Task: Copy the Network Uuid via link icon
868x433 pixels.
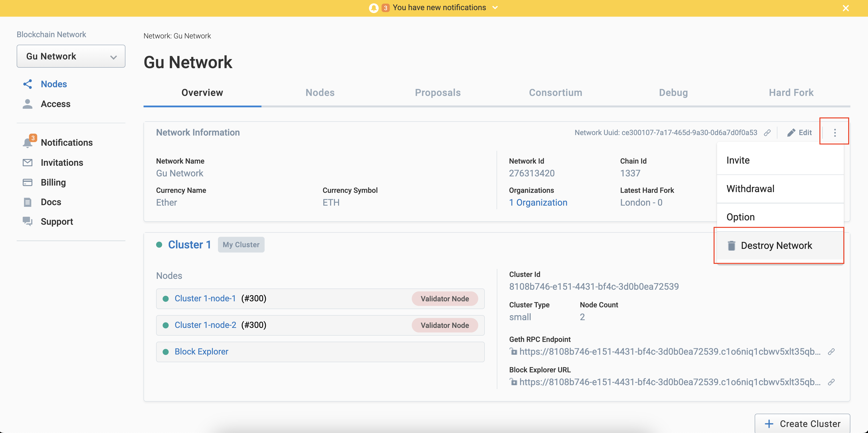Action: [x=767, y=133]
